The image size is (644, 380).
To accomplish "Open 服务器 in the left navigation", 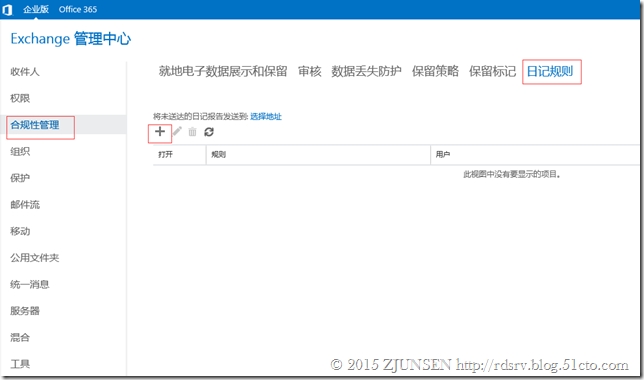I will [x=25, y=311].
